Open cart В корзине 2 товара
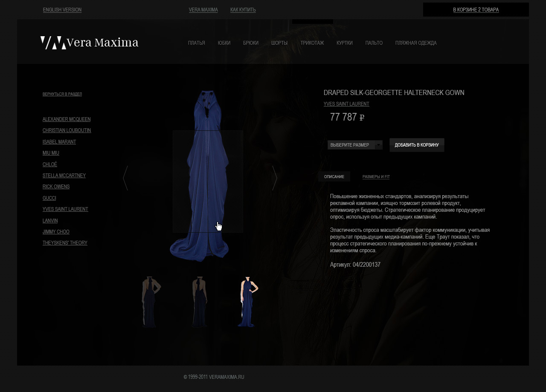Viewport: 546px width, 392px height. (476, 10)
